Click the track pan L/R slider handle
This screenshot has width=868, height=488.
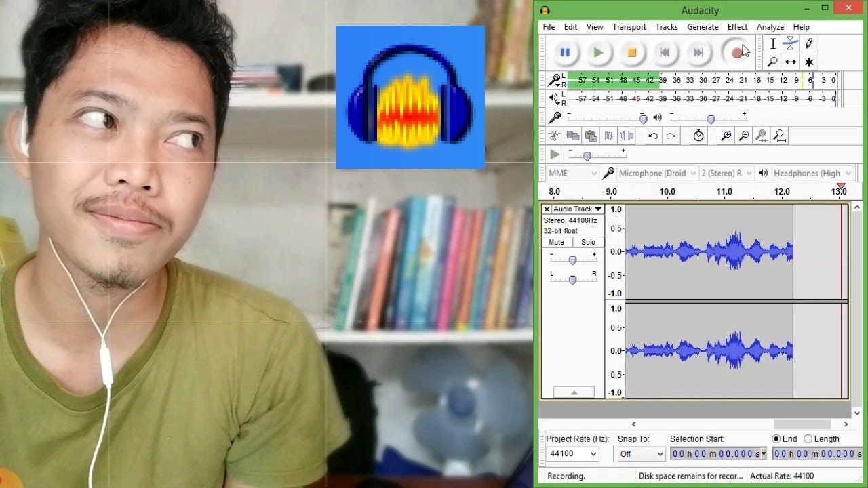point(572,280)
